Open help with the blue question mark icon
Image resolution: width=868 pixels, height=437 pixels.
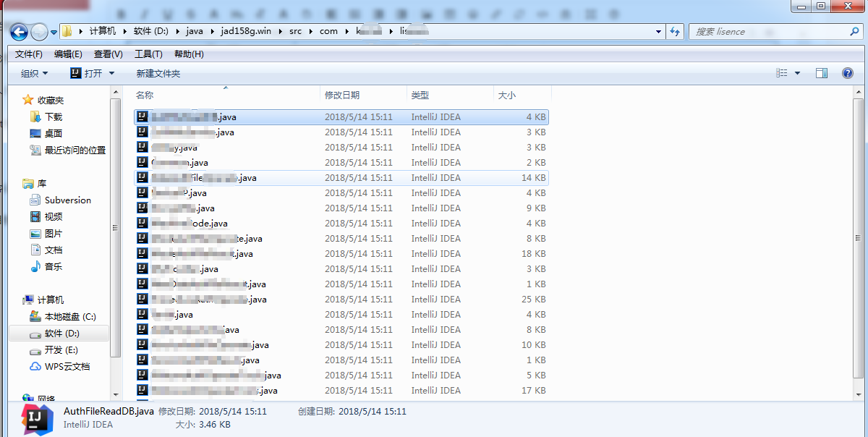point(848,73)
